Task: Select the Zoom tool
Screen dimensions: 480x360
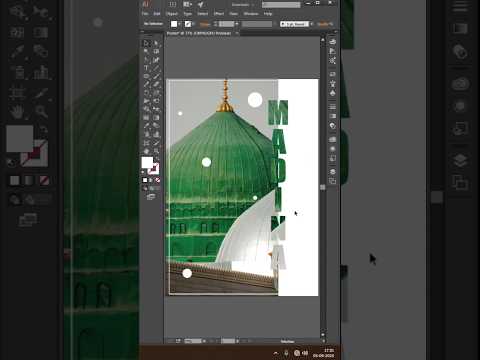Action: coord(156,151)
